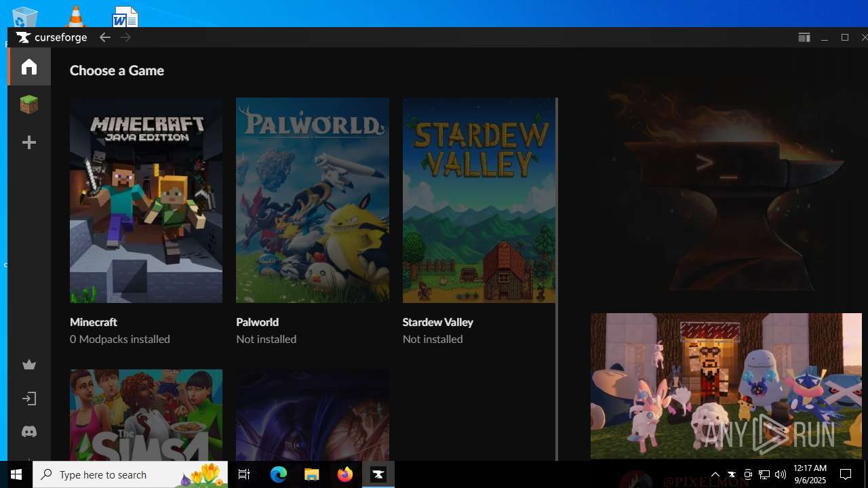Image resolution: width=868 pixels, height=488 pixels.
Task: Go back with the left arrow
Action: click(104, 37)
